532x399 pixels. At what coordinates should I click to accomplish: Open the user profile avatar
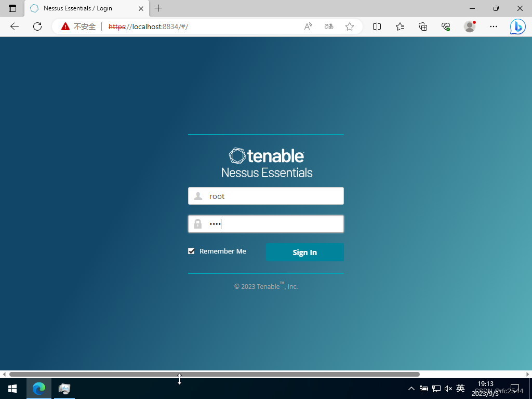point(470,26)
